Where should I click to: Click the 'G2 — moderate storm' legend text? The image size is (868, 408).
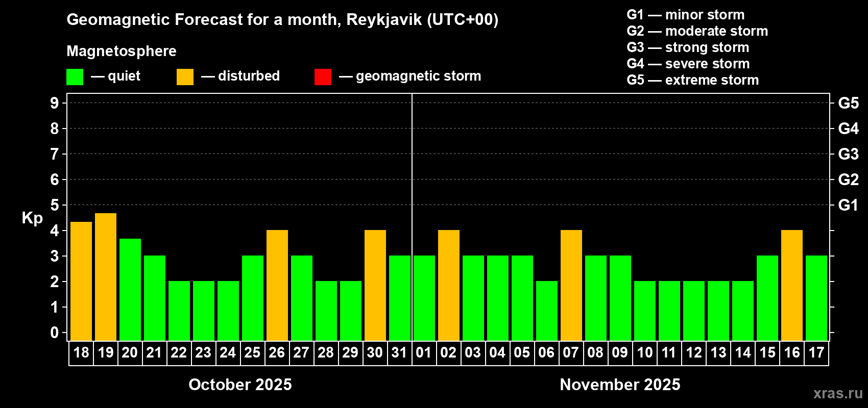click(697, 31)
